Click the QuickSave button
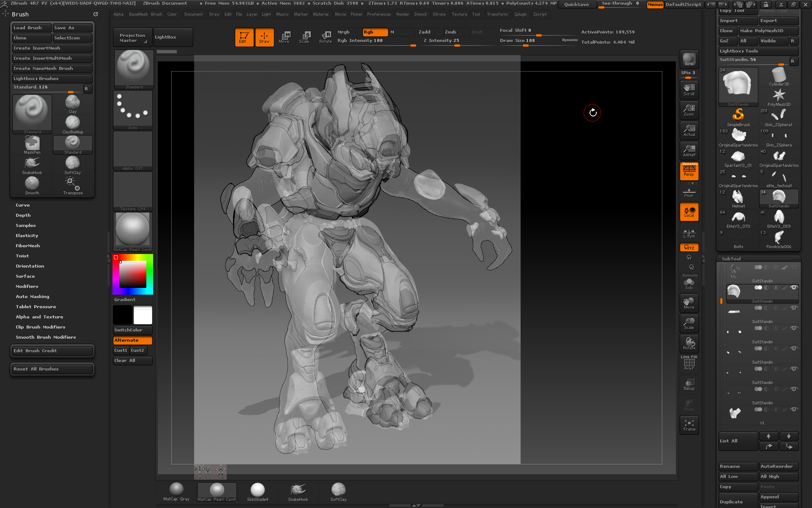This screenshot has height=508, width=812. tap(576, 4)
